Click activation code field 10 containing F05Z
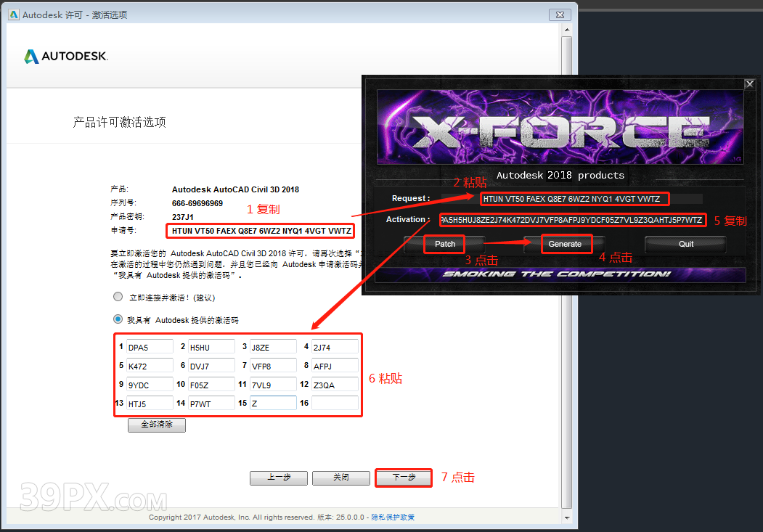Viewport: 763px width, 532px height. (x=211, y=384)
